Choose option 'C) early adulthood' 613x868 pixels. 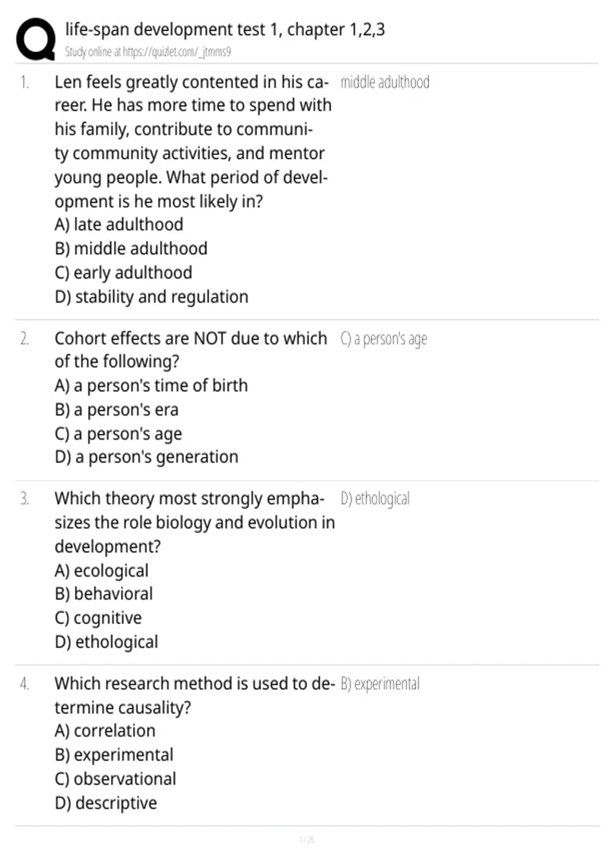[x=124, y=273]
